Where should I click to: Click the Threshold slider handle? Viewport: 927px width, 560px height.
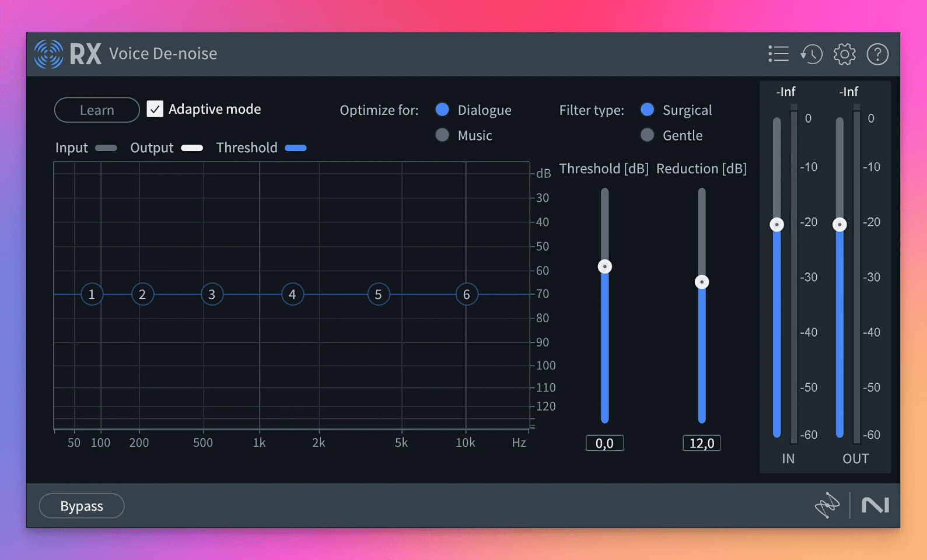pyautogui.click(x=605, y=267)
